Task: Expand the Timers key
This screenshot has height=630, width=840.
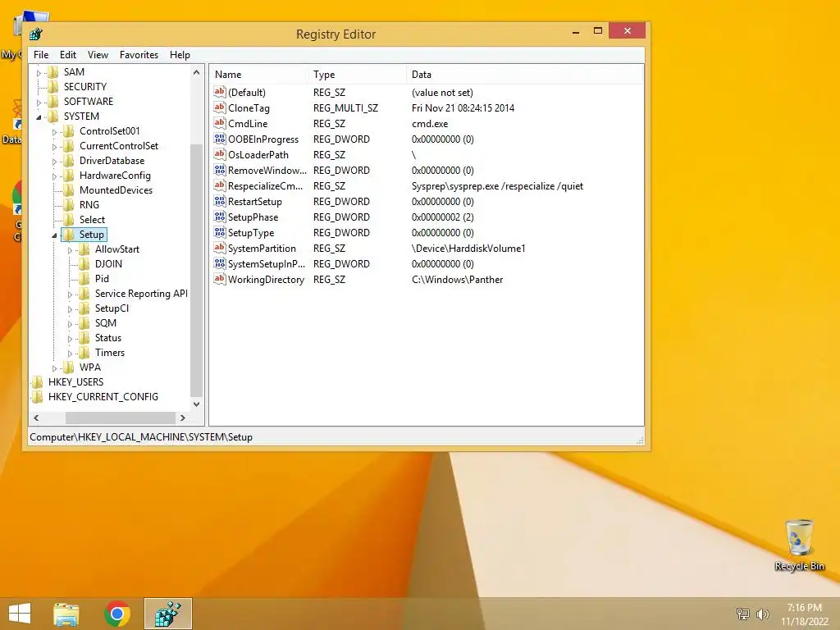Action: (70, 353)
